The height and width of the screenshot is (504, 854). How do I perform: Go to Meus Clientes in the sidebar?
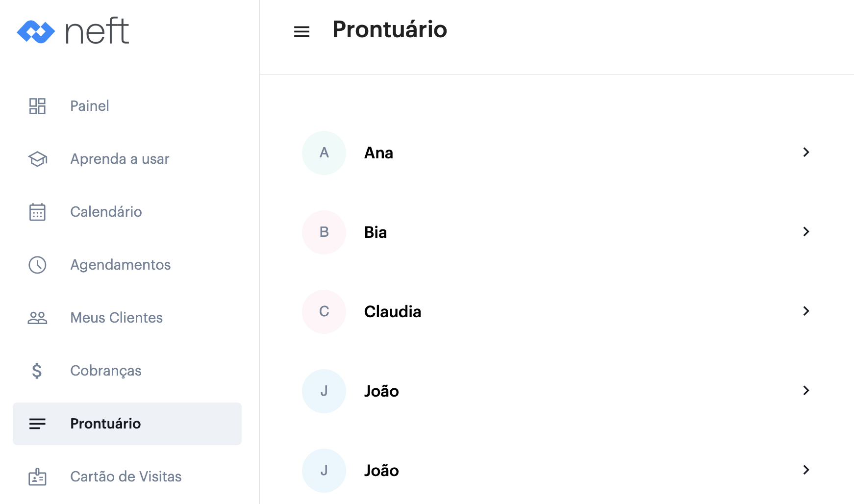116,318
